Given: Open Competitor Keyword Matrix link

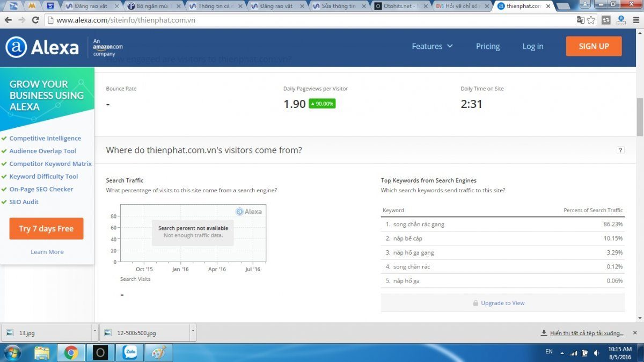Looking at the screenshot, I should (50, 164).
